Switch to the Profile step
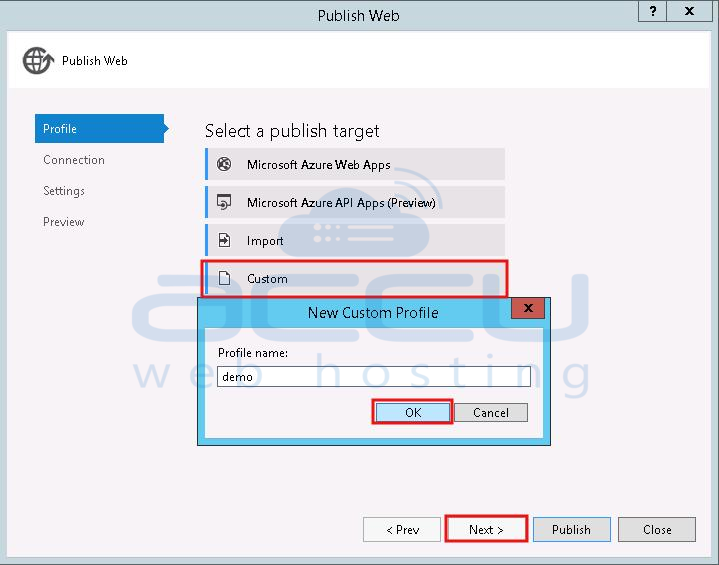 [x=100, y=128]
